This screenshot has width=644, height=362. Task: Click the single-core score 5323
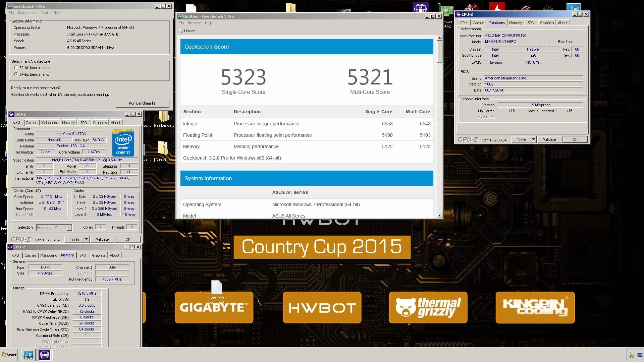(244, 77)
